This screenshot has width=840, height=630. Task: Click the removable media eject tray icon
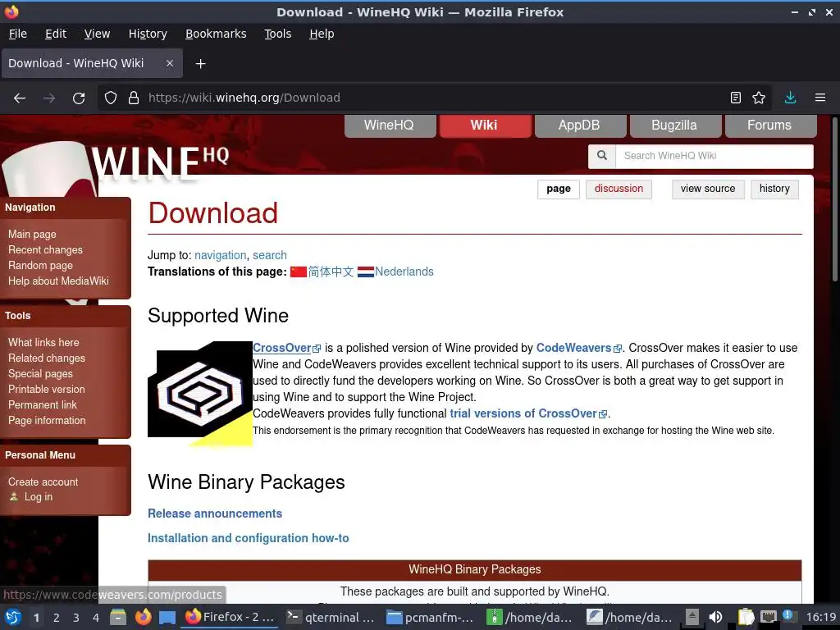[x=692, y=617]
